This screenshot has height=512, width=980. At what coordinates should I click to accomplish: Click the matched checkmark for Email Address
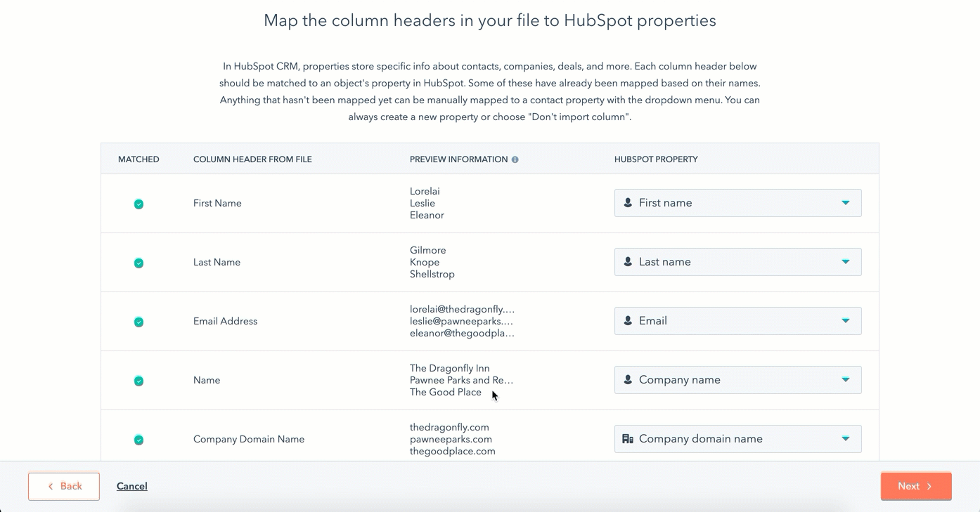coord(138,322)
